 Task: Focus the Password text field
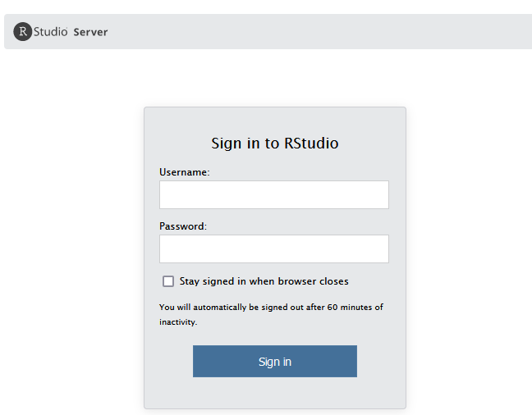coord(273,249)
